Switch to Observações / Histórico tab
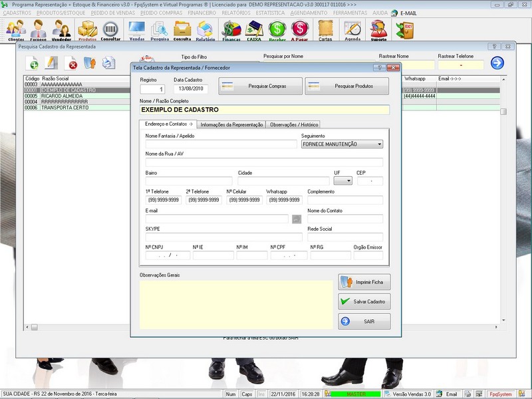The image size is (532, 399). point(294,124)
